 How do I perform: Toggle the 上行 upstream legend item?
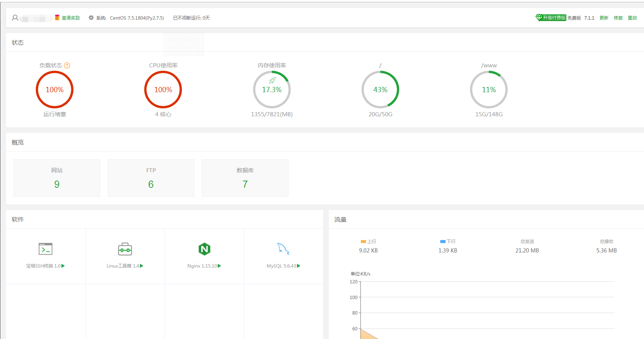tap(368, 242)
